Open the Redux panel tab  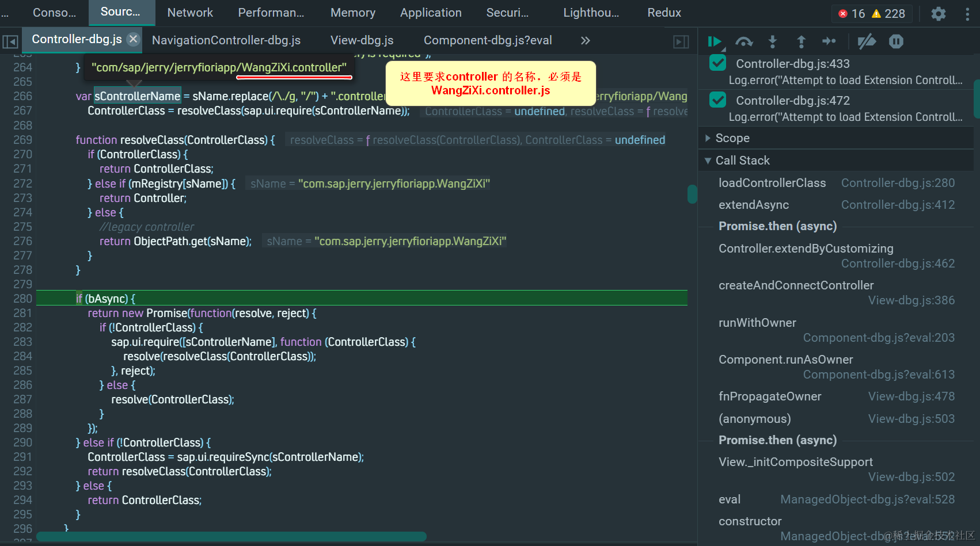point(664,13)
